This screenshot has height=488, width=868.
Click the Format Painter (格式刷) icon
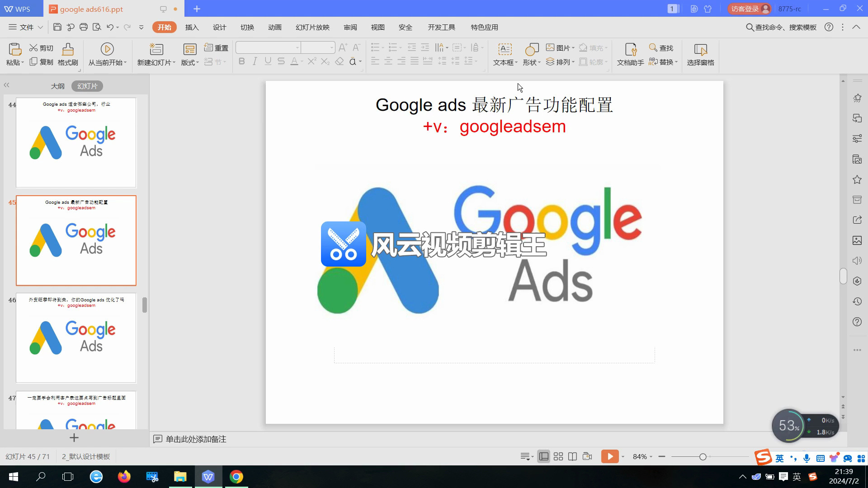pos(68,49)
